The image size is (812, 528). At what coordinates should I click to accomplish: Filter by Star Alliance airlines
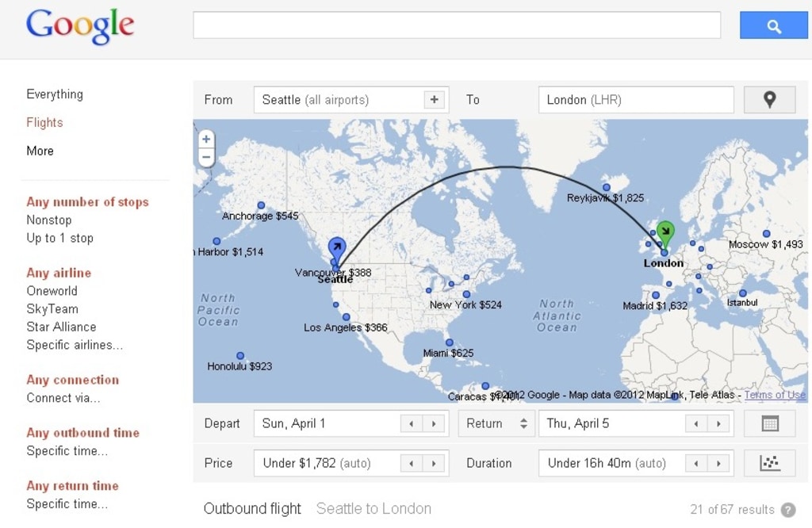tap(61, 327)
